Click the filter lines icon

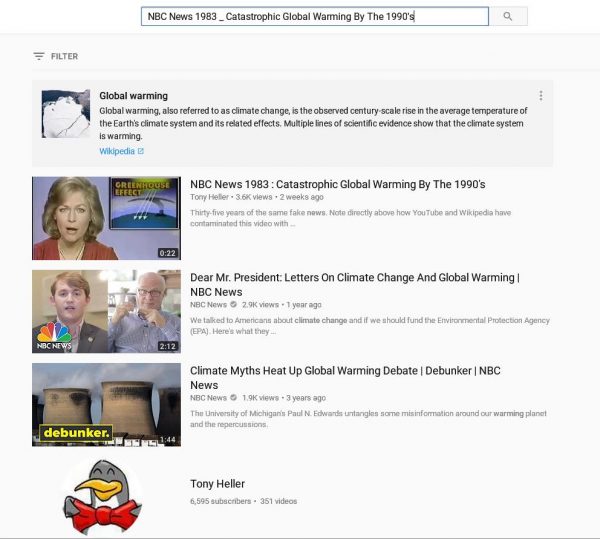39,56
